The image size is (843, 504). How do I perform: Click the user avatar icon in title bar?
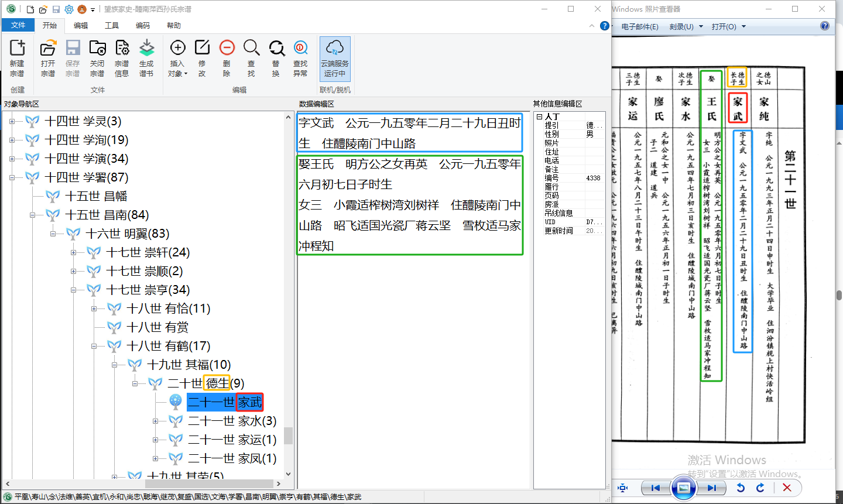point(82,9)
